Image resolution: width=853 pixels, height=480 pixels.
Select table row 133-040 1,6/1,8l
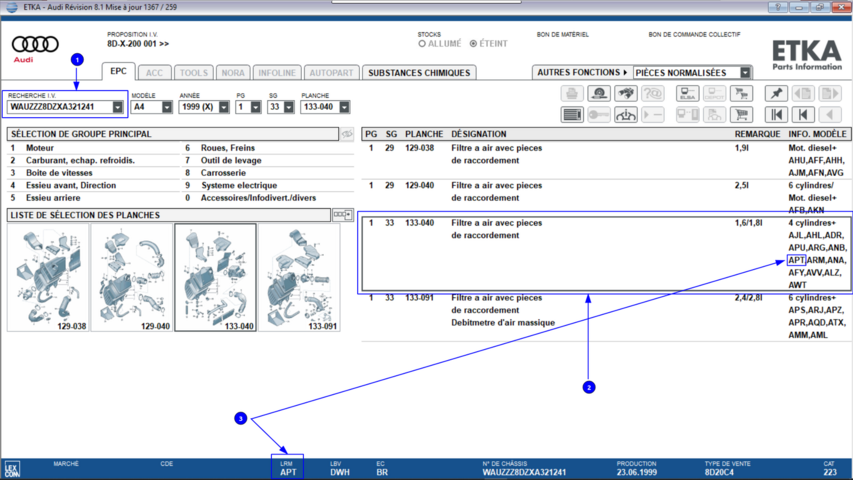click(607, 254)
